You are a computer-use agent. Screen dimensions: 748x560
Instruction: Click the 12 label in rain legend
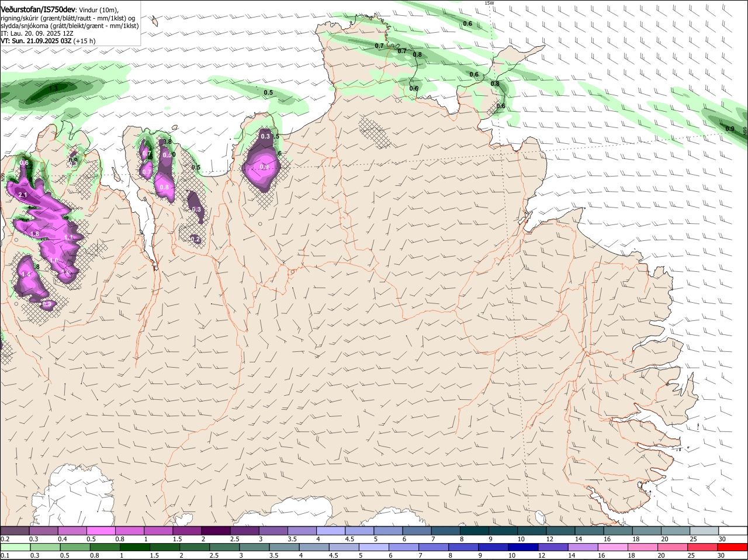click(x=541, y=556)
